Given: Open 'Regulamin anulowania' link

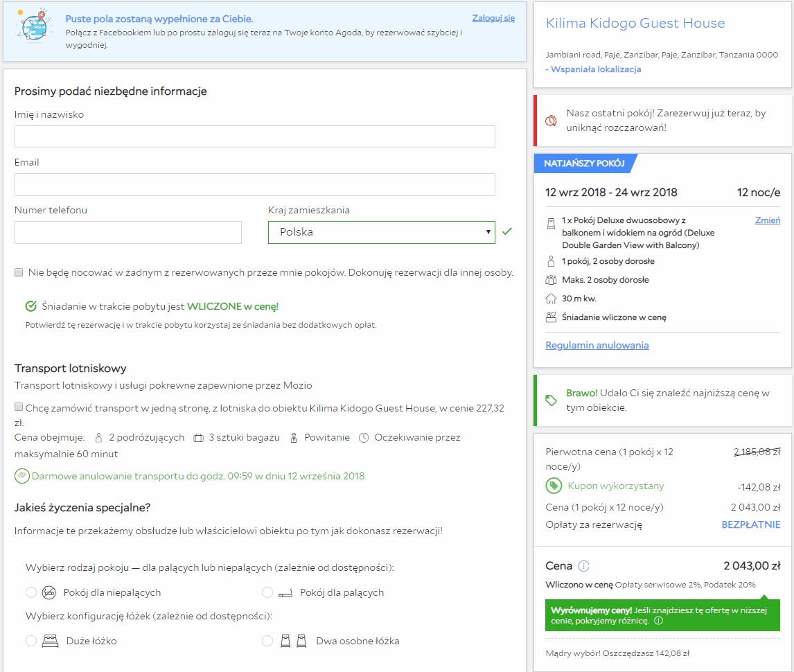Looking at the screenshot, I should click(x=597, y=345).
